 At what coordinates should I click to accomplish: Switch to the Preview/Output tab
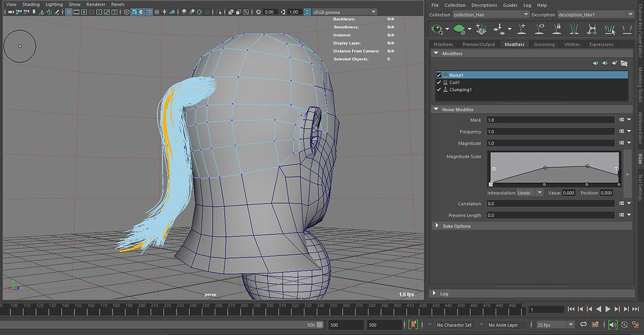(x=478, y=44)
